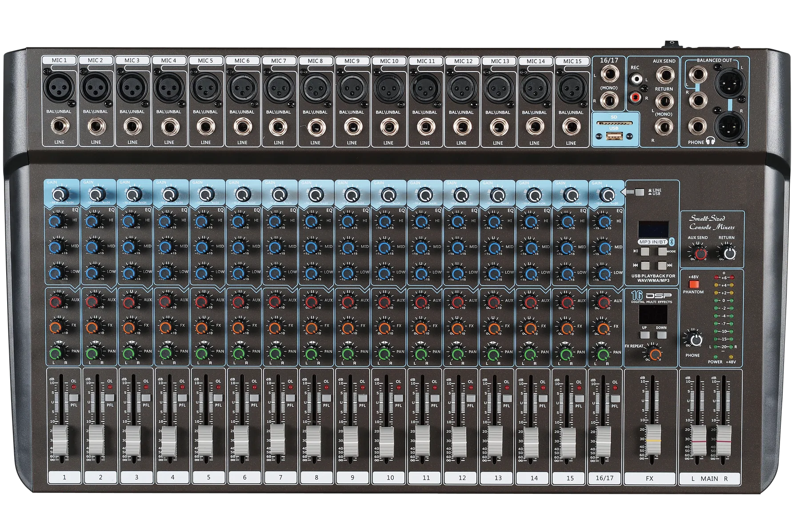Click the balanced out L XLR connector

729,82
